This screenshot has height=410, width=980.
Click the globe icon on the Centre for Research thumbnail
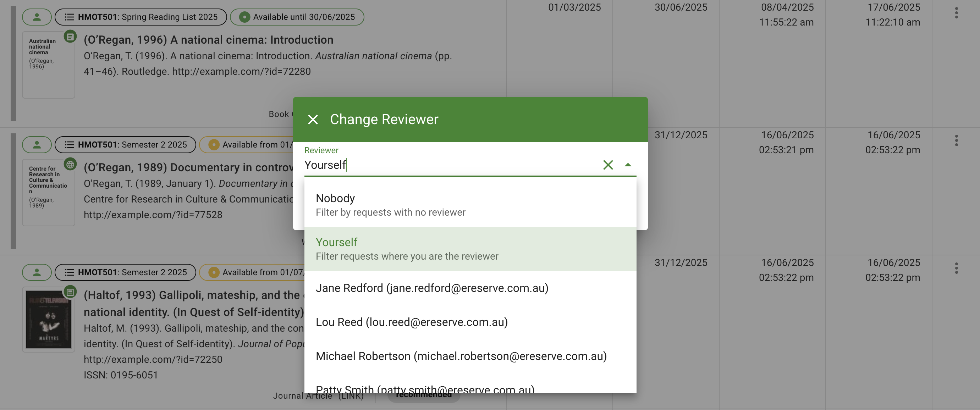point(70,165)
